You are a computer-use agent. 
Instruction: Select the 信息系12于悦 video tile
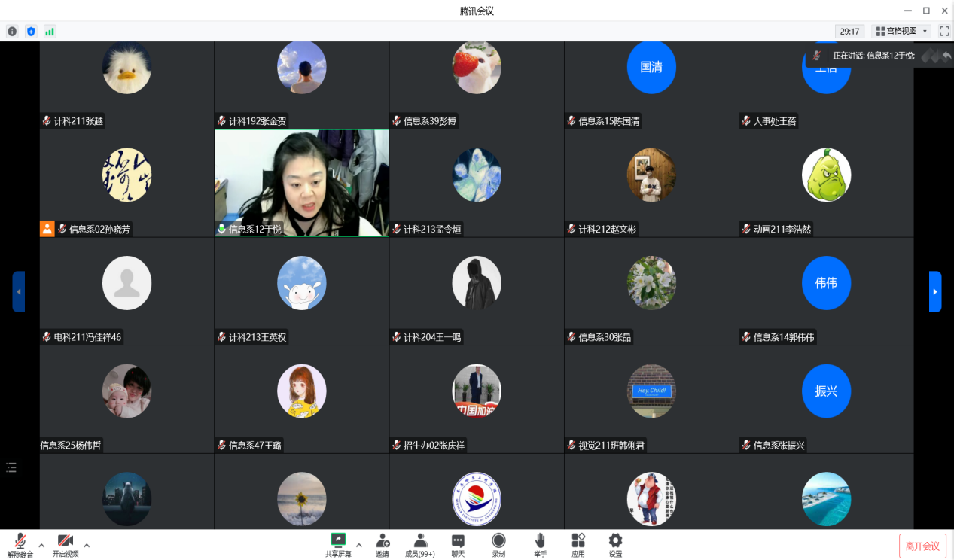tap(301, 183)
